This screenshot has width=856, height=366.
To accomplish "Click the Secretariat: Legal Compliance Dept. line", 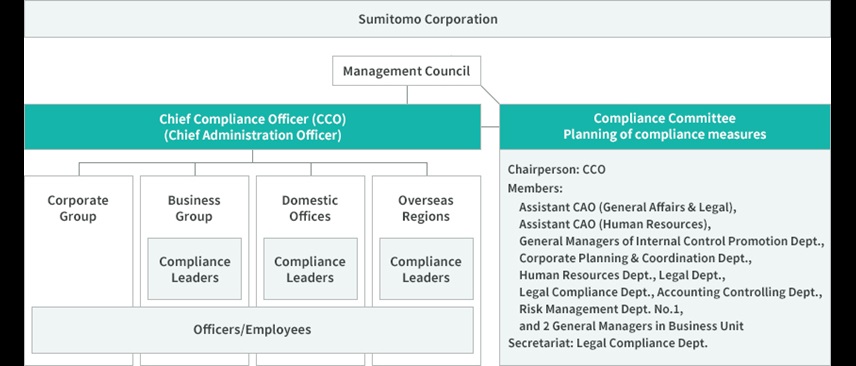I will click(x=608, y=343).
